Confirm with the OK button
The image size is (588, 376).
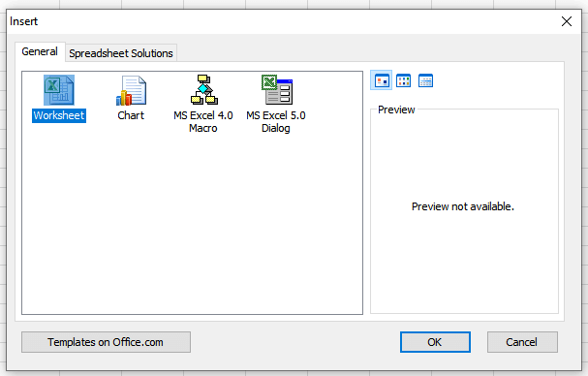435,342
